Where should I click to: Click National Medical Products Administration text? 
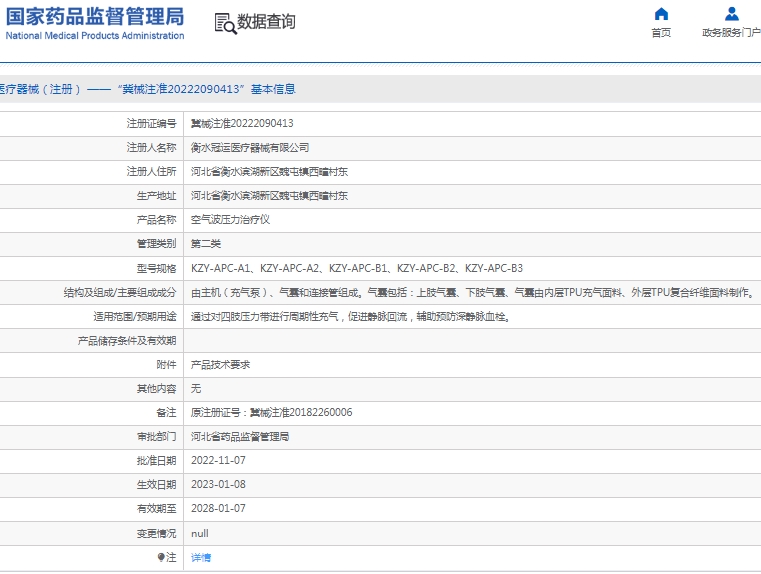tap(95, 35)
